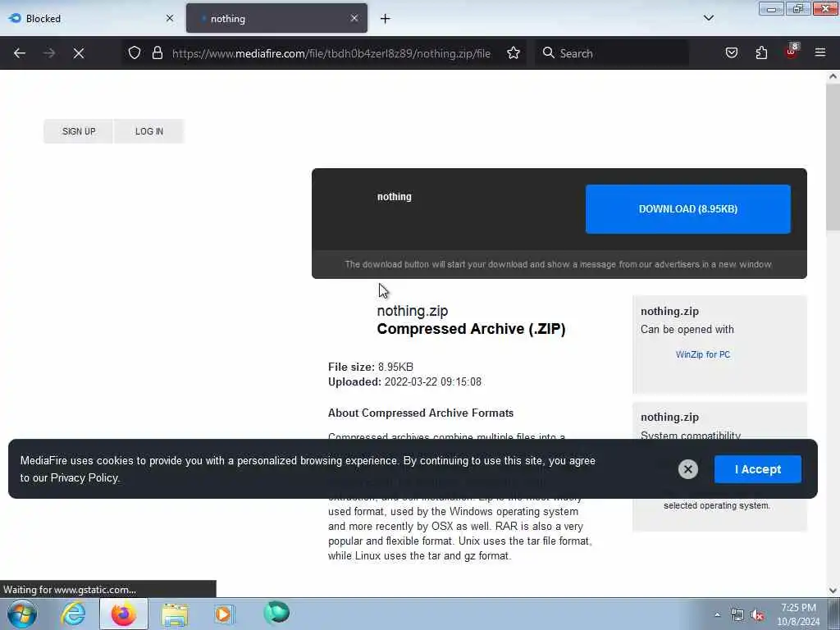Expand the list all tabs chevron
The image size is (840, 630).
[708, 18]
